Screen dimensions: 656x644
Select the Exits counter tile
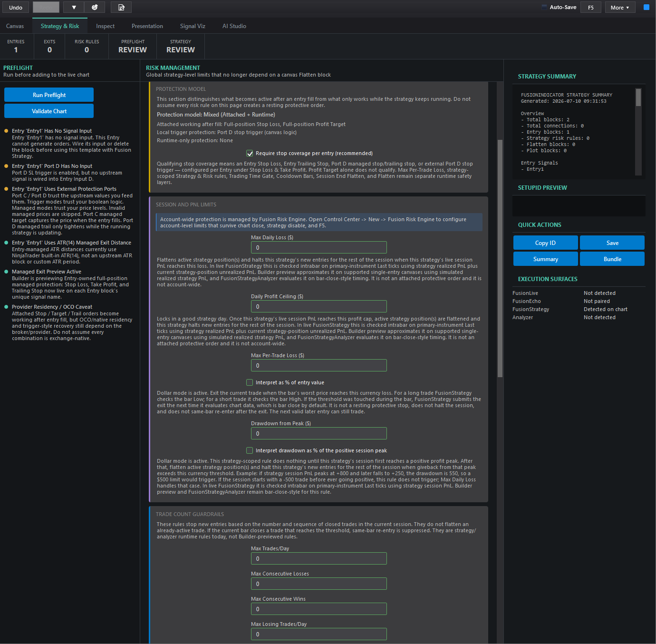coord(49,47)
